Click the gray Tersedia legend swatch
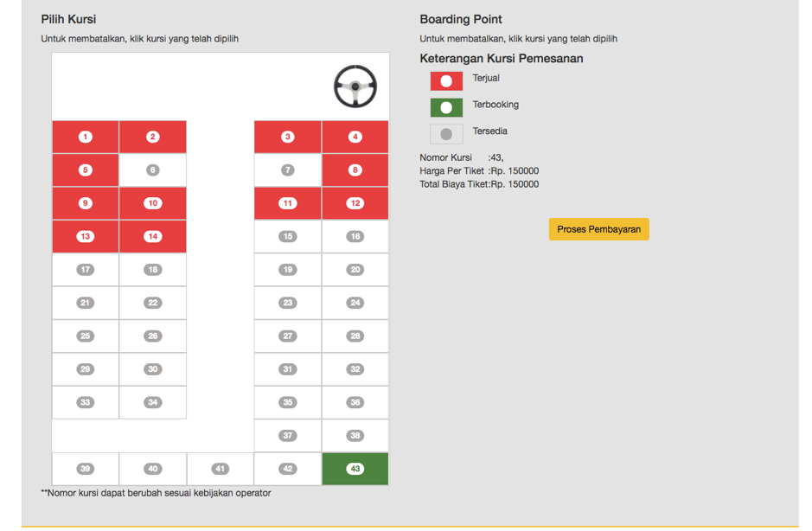The height and width of the screenshot is (531, 812). click(x=446, y=134)
